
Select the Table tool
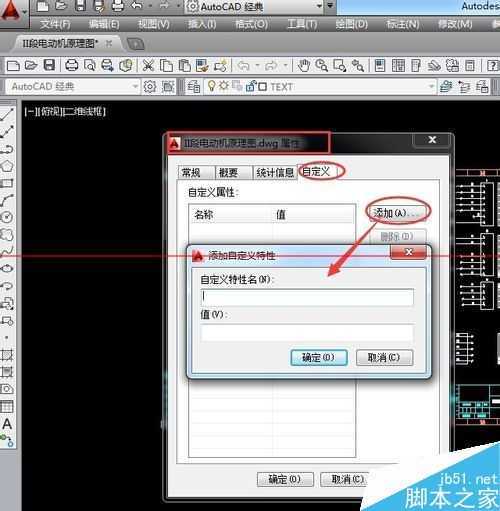(x=7, y=406)
